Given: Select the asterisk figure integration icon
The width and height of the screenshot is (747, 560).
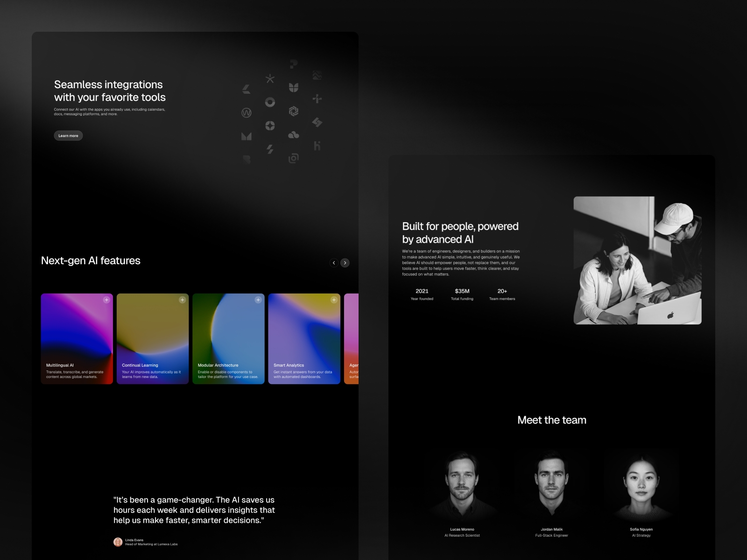Looking at the screenshot, I should (270, 78).
